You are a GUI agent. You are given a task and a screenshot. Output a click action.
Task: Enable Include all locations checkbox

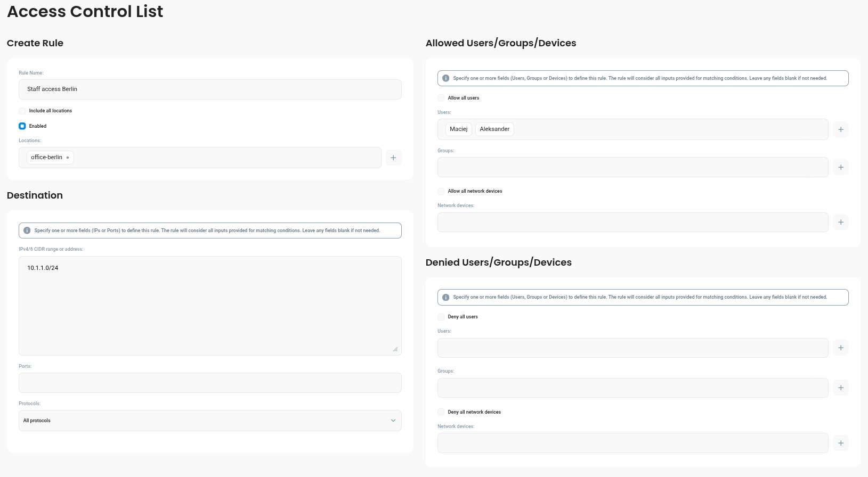click(x=22, y=111)
